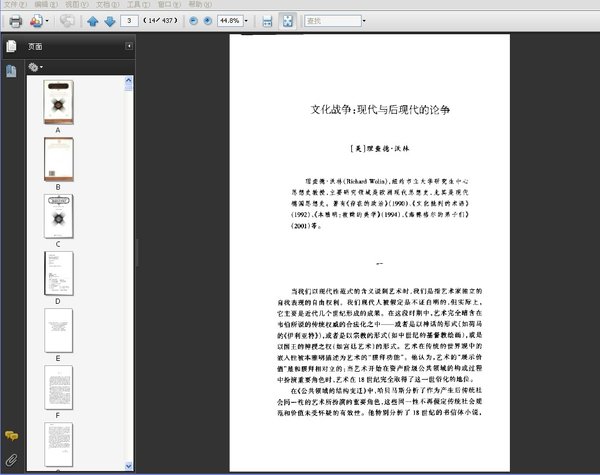Toggle the fit one full page icon
Image resolution: width=600 pixels, height=475 pixels.
(x=287, y=21)
